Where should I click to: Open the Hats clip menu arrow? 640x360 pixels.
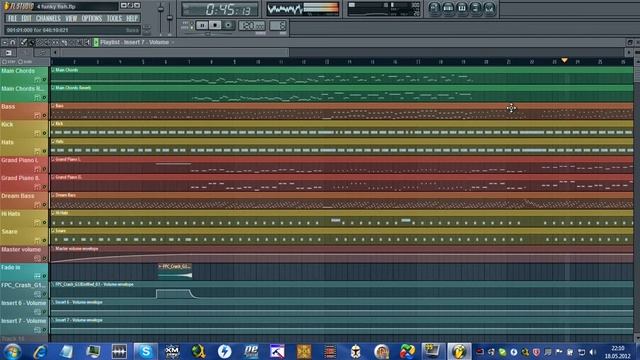53,142
